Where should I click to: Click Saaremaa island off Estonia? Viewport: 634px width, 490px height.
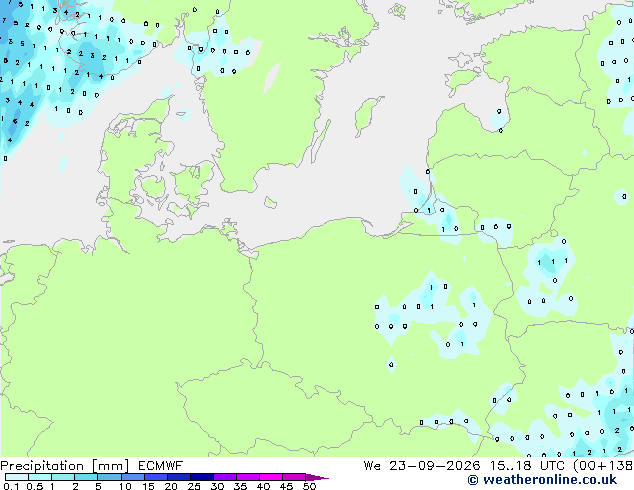click(x=463, y=79)
